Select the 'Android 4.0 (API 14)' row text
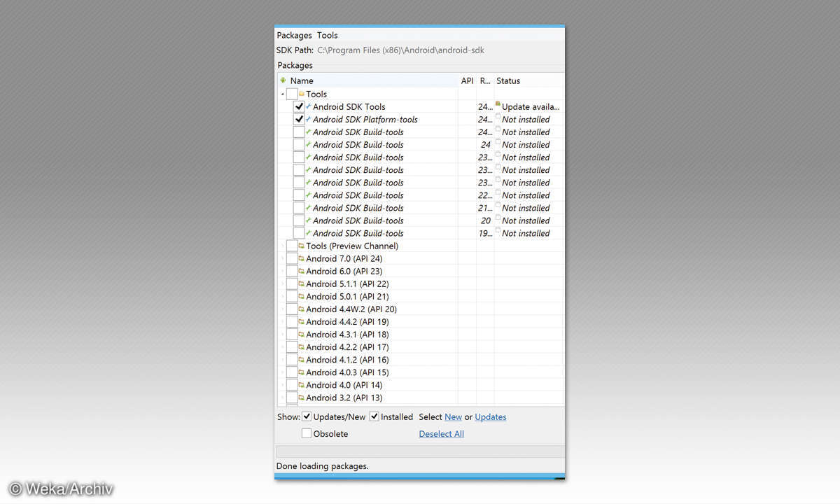The height and width of the screenshot is (504, 840). click(x=344, y=385)
